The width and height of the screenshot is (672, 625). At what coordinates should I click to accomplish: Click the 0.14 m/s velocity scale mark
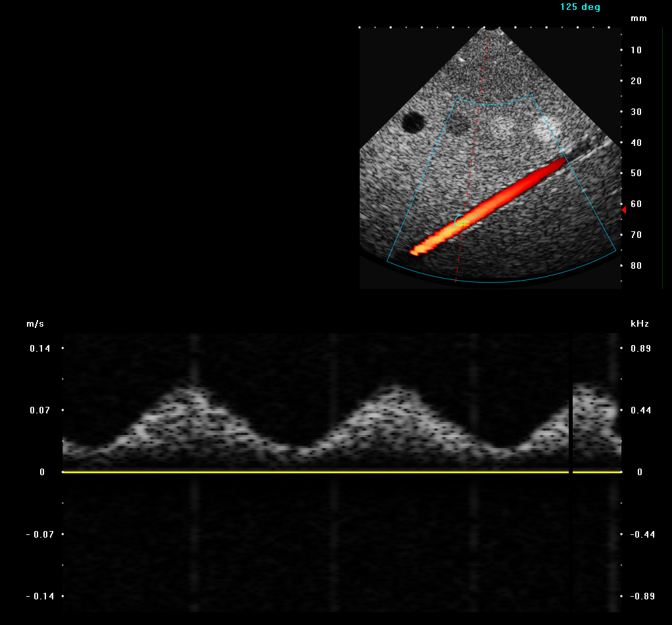tap(40, 348)
